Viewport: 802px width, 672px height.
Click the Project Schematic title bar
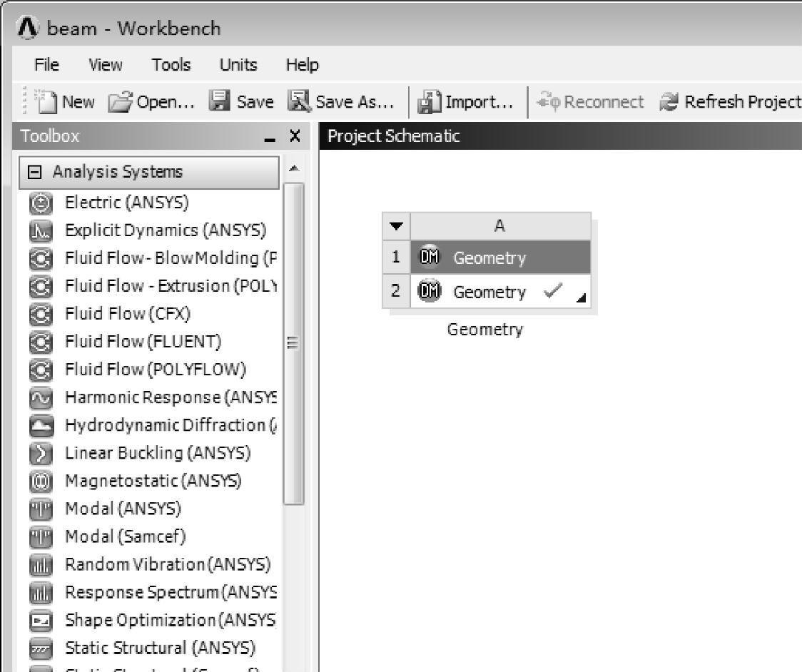560,136
